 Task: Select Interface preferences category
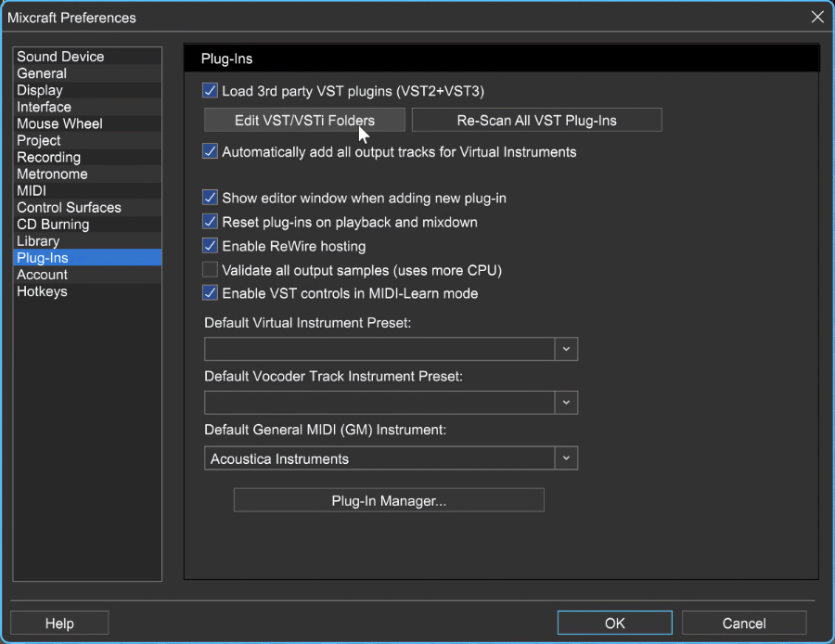(x=87, y=107)
